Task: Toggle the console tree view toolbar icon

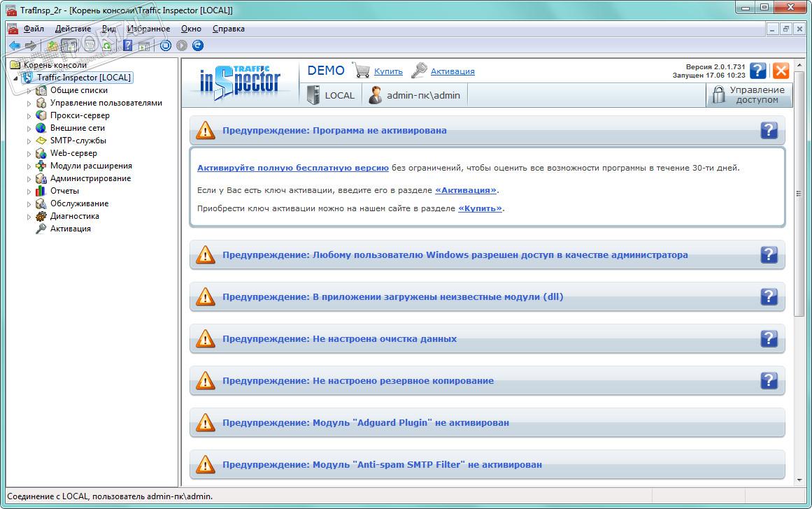Action: click(x=69, y=45)
